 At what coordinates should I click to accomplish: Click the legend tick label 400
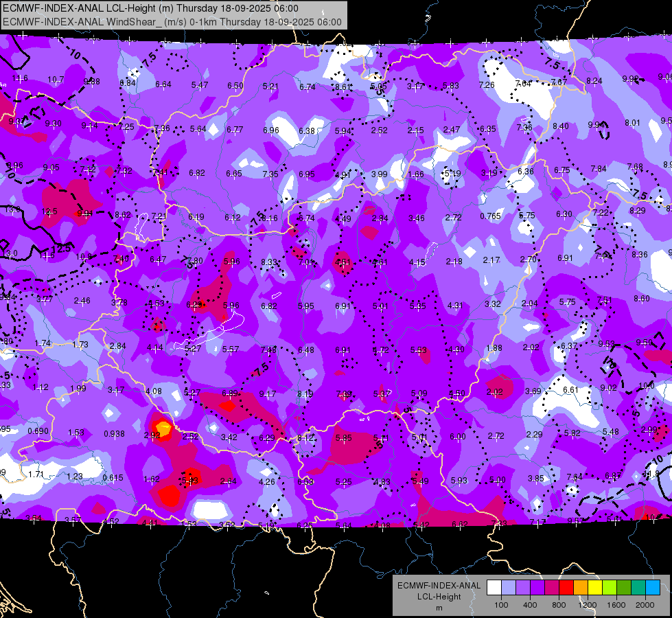tap(530, 605)
